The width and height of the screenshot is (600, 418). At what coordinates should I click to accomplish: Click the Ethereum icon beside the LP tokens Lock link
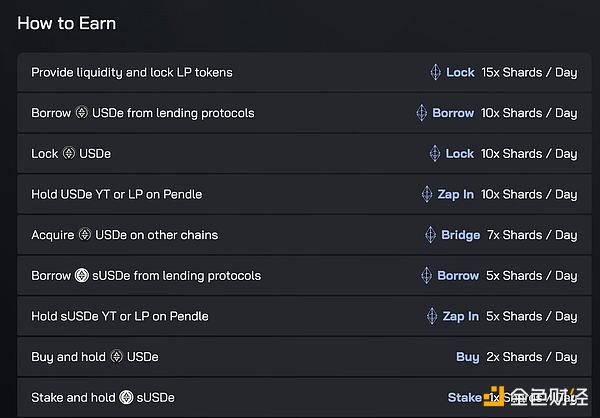point(435,72)
